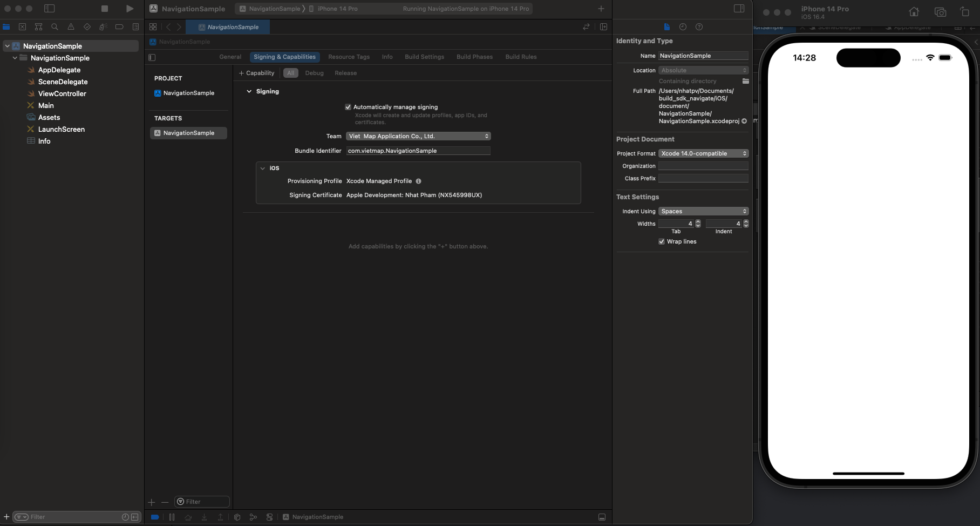Open Debug Memory Graph
This screenshot has height=526, width=980.
[253, 517]
